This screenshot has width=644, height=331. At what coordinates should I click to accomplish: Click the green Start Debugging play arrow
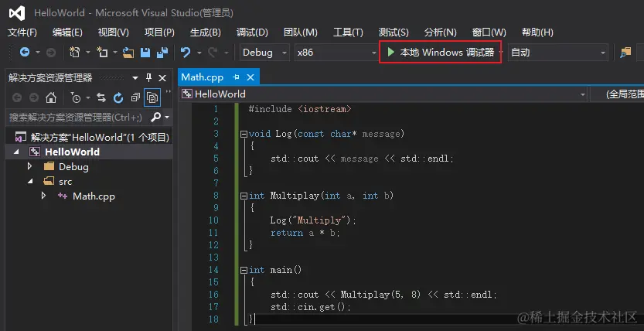tap(391, 52)
